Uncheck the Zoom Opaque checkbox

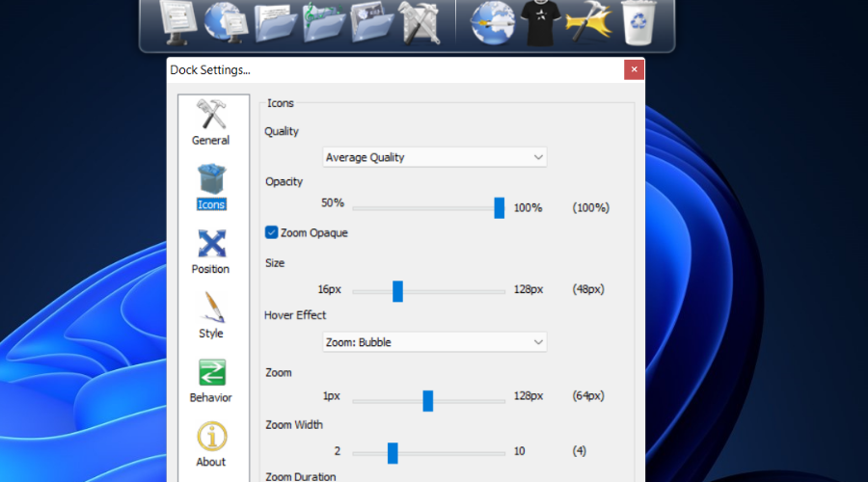pos(271,232)
